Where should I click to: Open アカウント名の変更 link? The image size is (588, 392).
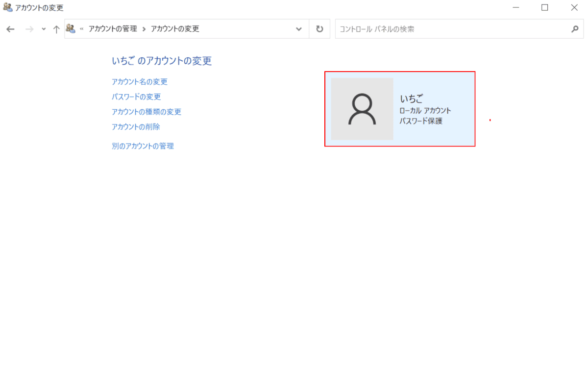140,82
